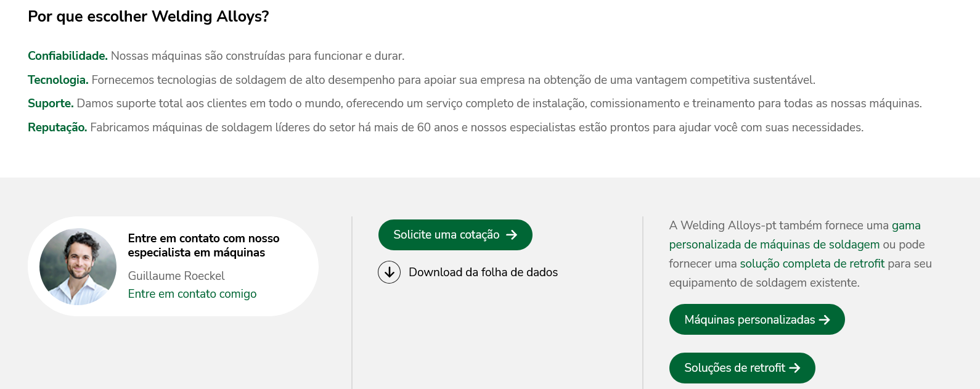
Task: Click the name "Guillaume Roeckel" text
Action: (176, 276)
